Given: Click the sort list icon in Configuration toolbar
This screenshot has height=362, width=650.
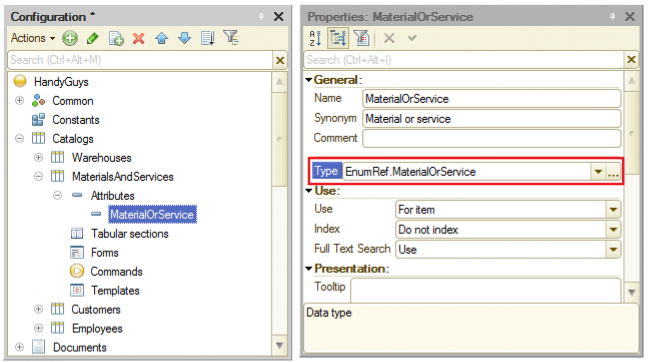Looking at the screenshot, I should click(207, 38).
